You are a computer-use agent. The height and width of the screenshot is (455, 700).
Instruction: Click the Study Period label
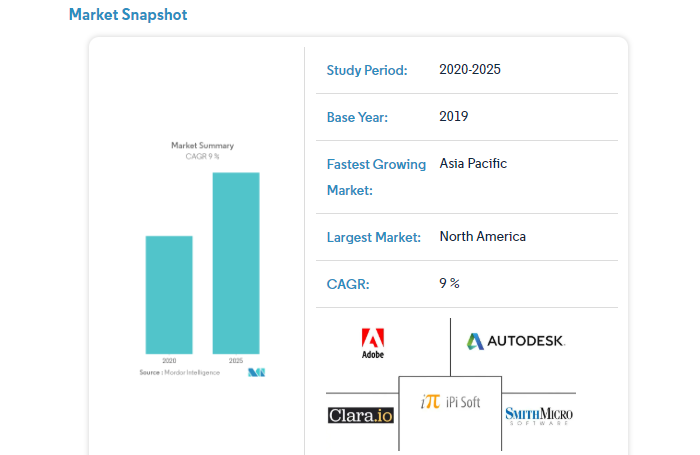pyautogui.click(x=367, y=71)
